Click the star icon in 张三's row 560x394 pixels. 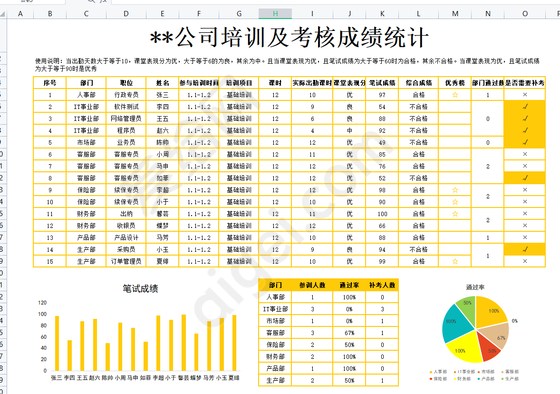pyautogui.click(x=455, y=95)
